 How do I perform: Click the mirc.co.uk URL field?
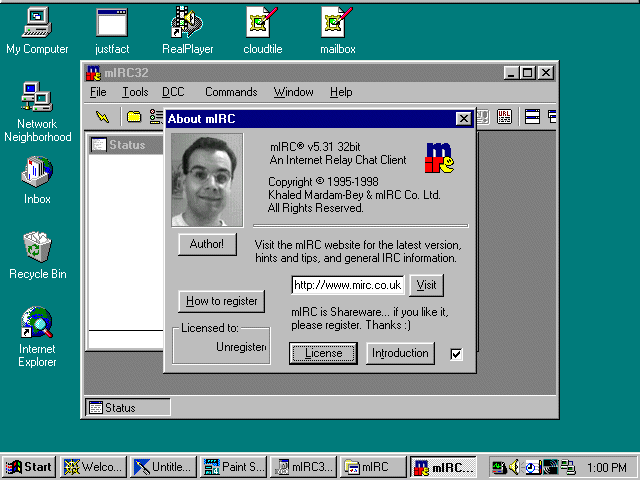pyautogui.click(x=348, y=285)
